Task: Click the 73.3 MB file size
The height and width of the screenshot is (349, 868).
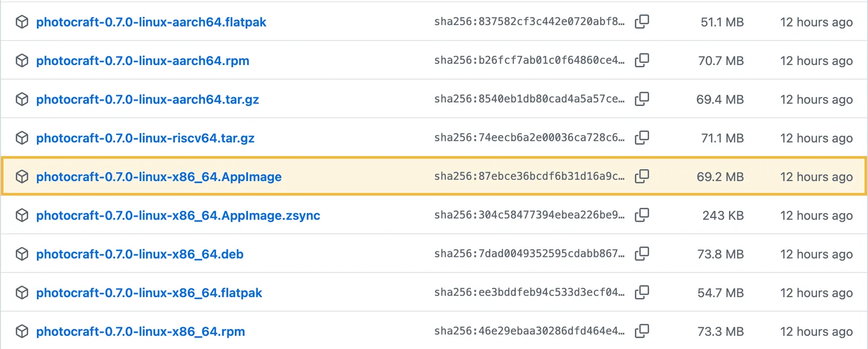Action: point(720,332)
